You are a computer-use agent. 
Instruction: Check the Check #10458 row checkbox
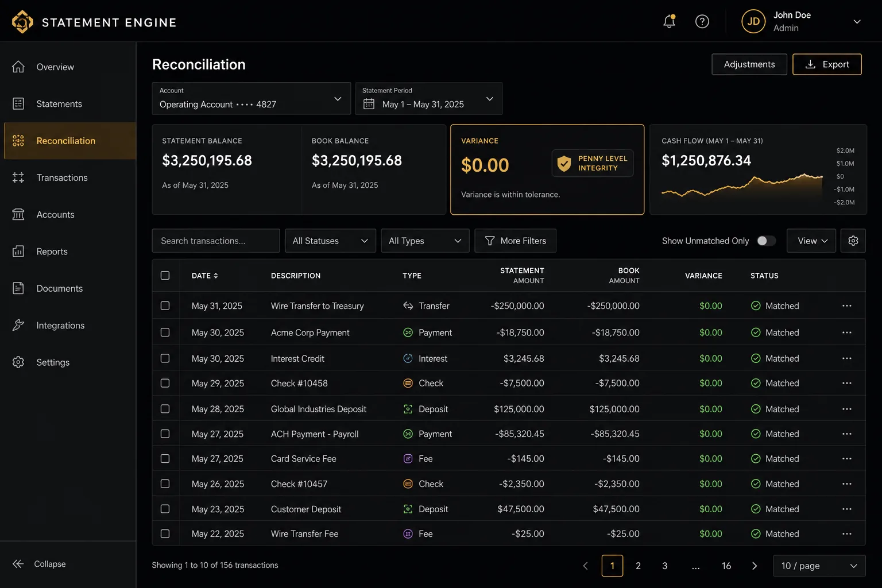coord(165,383)
